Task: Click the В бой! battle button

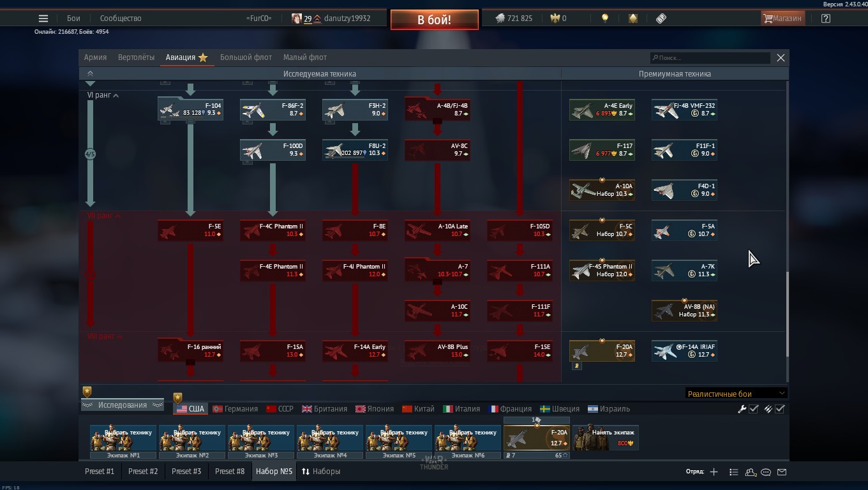Action: (435, 20)
